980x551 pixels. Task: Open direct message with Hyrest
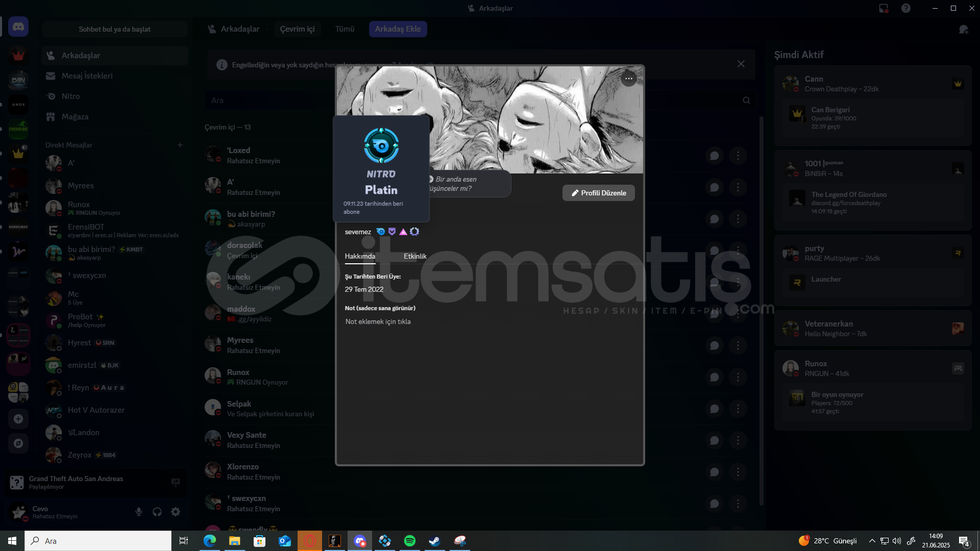115,343
